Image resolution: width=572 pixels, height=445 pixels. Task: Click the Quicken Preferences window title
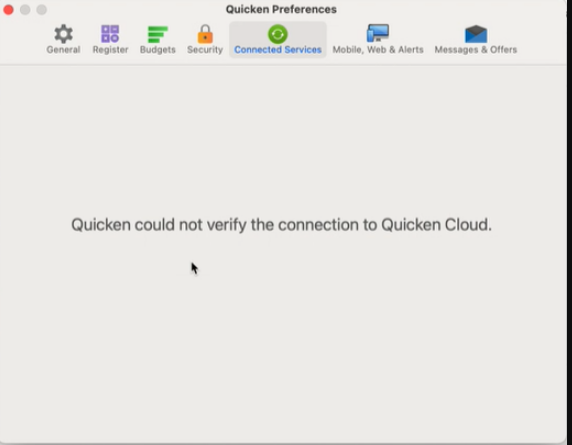[x=281, y=9]
